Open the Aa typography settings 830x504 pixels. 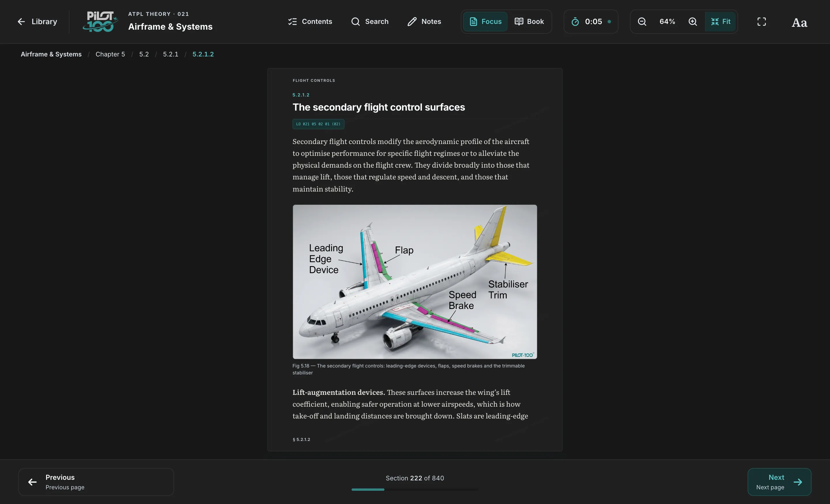click(x=799, y=22)
